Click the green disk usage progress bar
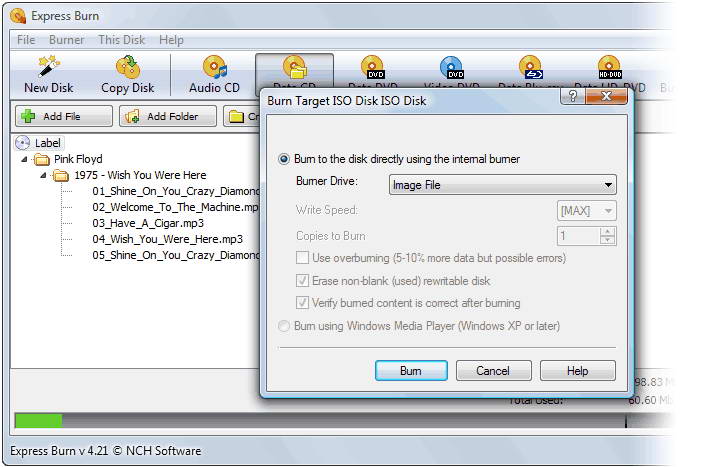The height and width of the screenshot is (467, 706). point(39,421)
